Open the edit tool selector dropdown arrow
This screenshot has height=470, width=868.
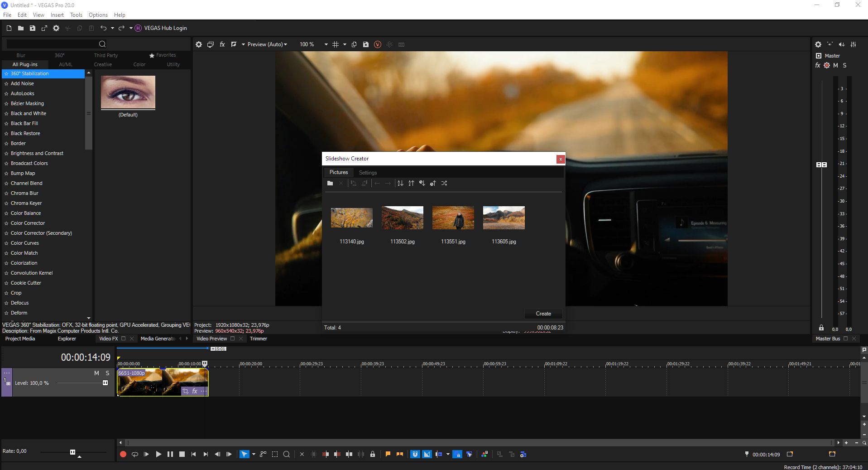tap(254, 454)
